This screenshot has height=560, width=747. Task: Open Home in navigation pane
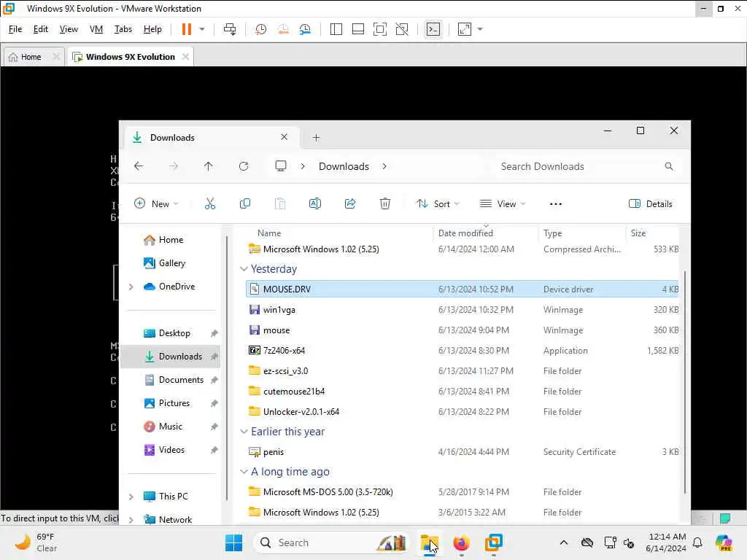[x=163, y=239]
